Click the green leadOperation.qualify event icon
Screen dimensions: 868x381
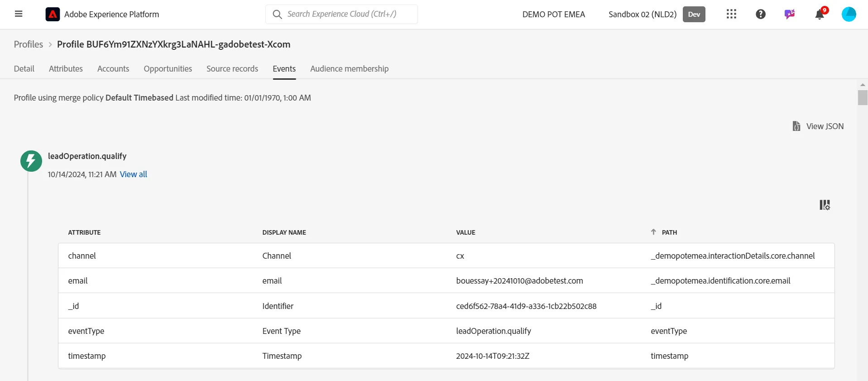[x=31, y=161]
